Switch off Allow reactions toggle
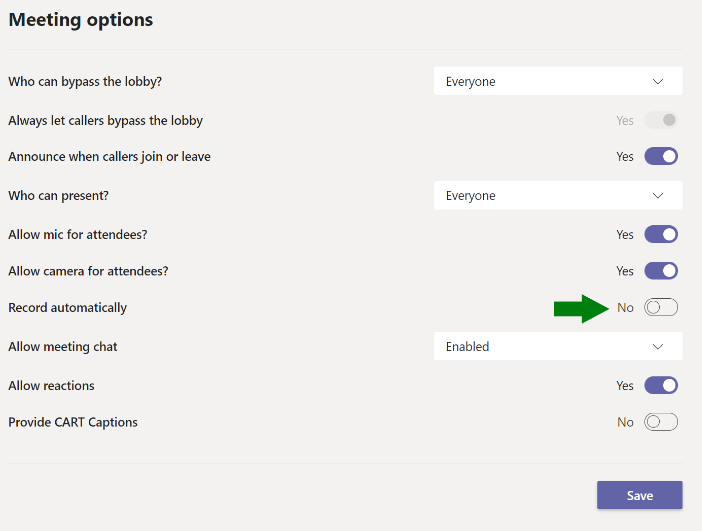This screenshot has height=531, width=702. 661,385
